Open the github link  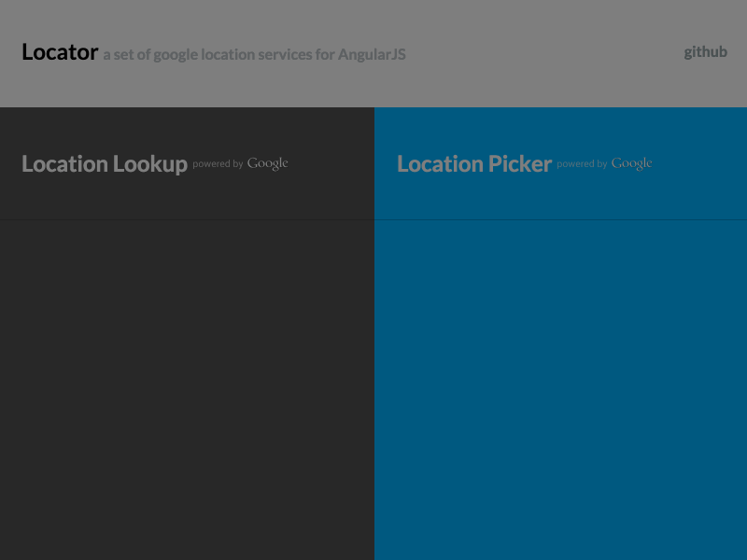pyautogui.click(x=706, y=52)
